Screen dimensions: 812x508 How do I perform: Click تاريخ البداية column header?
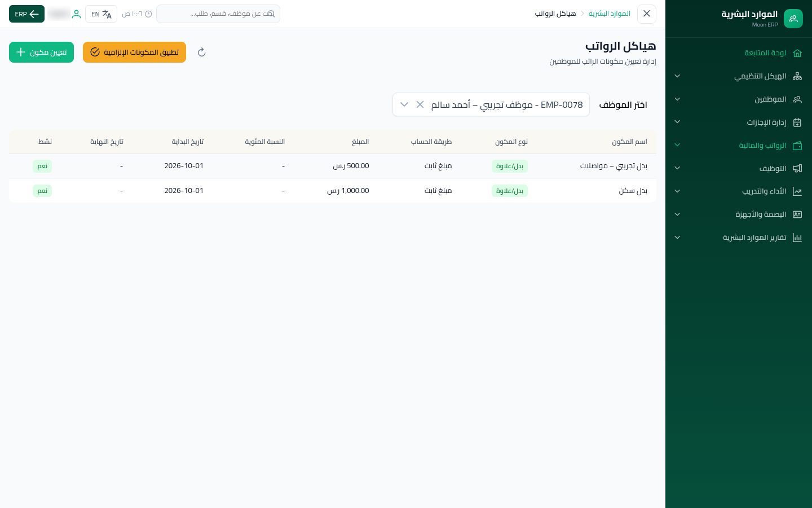point(188,142)
